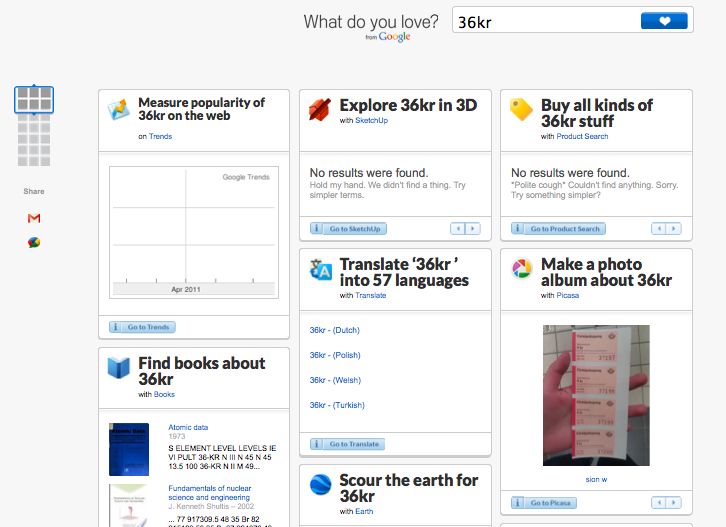Screen dimensions: 726x527
Task: Go to previous Product Search result arrow
Action: [659, 228]
